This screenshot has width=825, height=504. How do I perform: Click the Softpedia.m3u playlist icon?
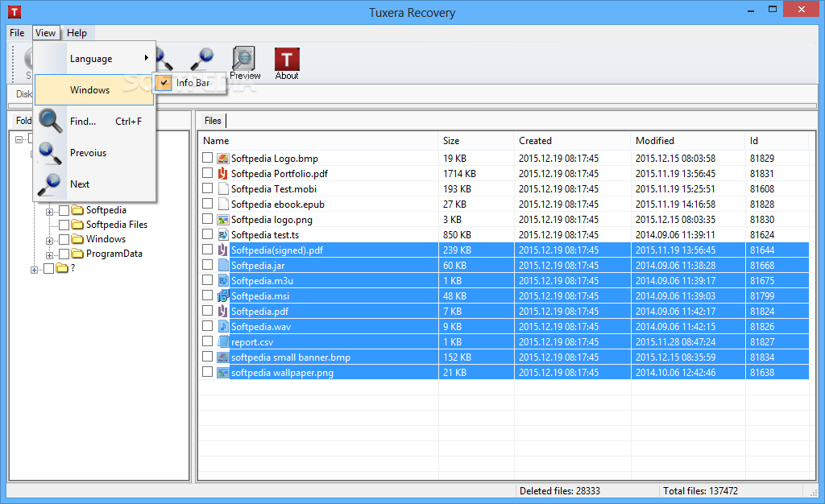223,281
